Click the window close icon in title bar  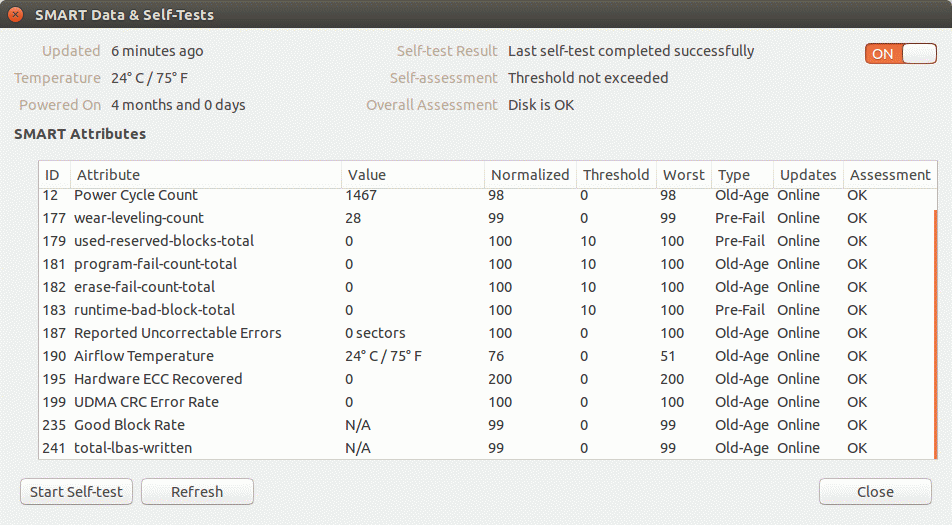pos(16,15)
